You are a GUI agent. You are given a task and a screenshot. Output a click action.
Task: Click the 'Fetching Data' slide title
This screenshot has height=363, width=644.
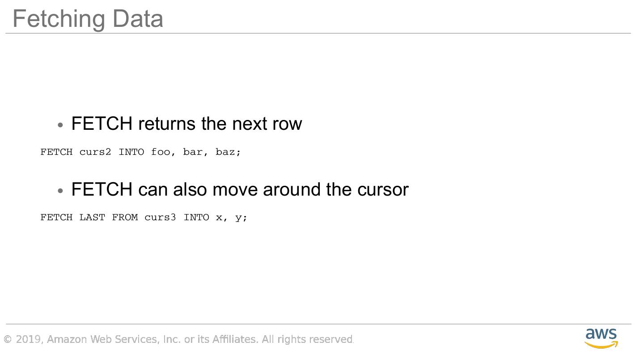tap(88, 19)
